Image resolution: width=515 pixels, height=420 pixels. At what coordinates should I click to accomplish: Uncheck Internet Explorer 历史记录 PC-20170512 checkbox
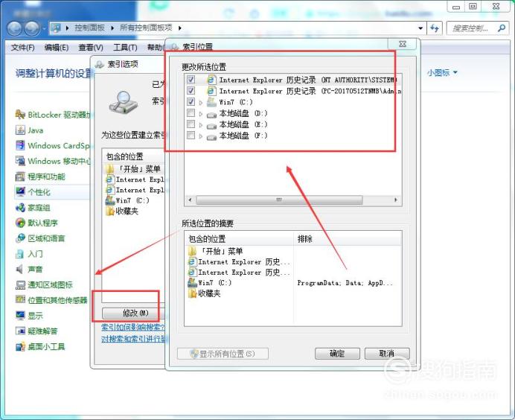point(191,90)
